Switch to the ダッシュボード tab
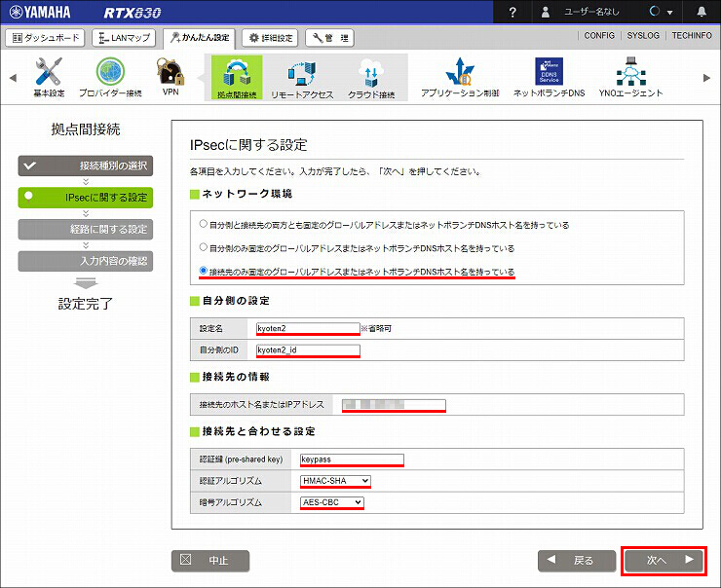The width and height of the screenshot is (721, 588). (45, 38)
